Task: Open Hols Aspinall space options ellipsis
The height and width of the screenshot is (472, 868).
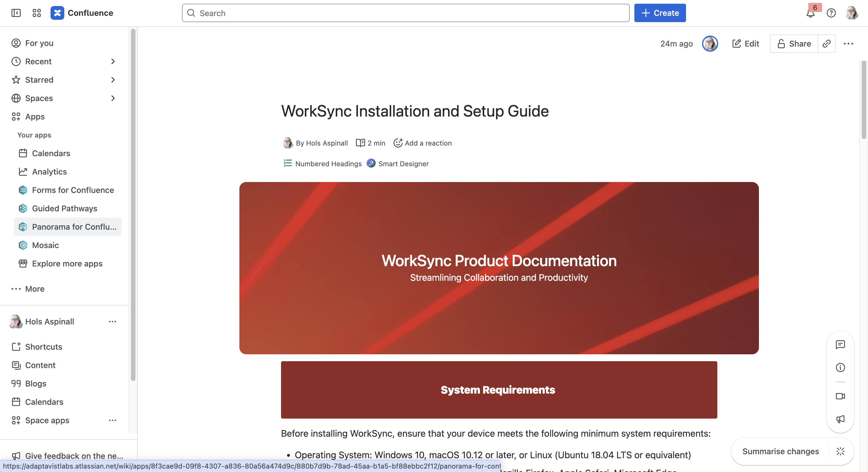Action: (x=113, y=321)
